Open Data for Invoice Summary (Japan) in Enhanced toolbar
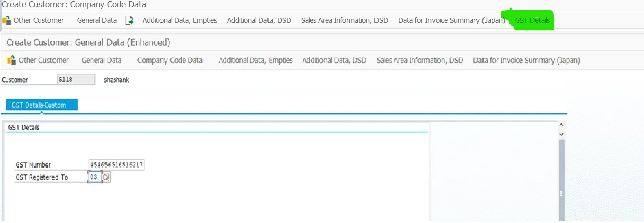 tap(526, 60)
